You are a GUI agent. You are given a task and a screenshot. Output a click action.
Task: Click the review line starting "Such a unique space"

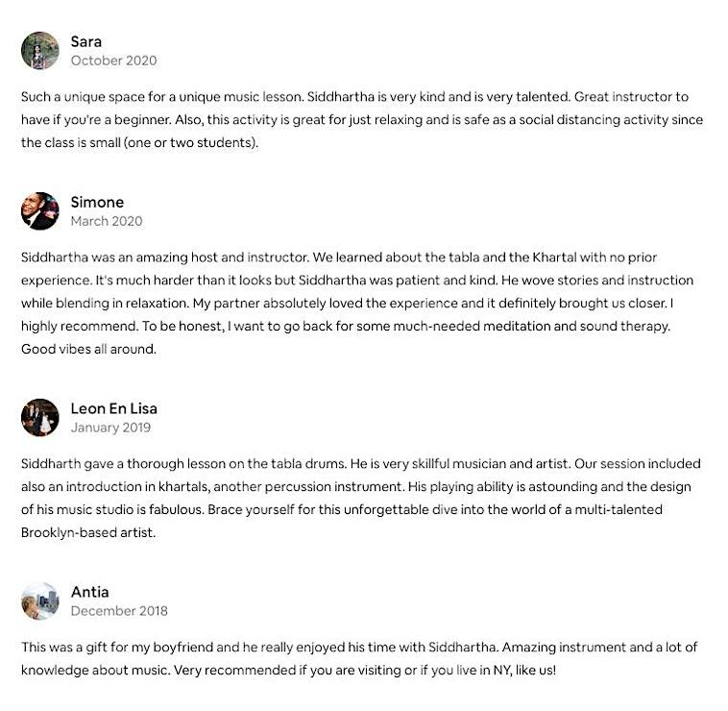tap(354, 97)
